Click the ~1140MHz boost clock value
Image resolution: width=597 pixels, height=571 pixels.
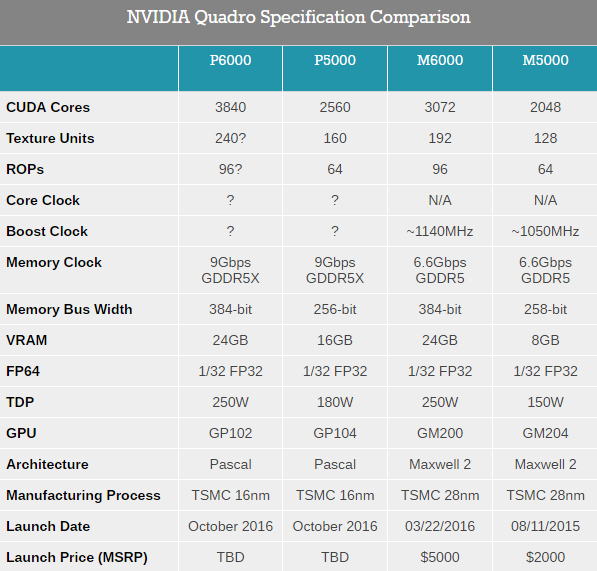click(440, 231)
